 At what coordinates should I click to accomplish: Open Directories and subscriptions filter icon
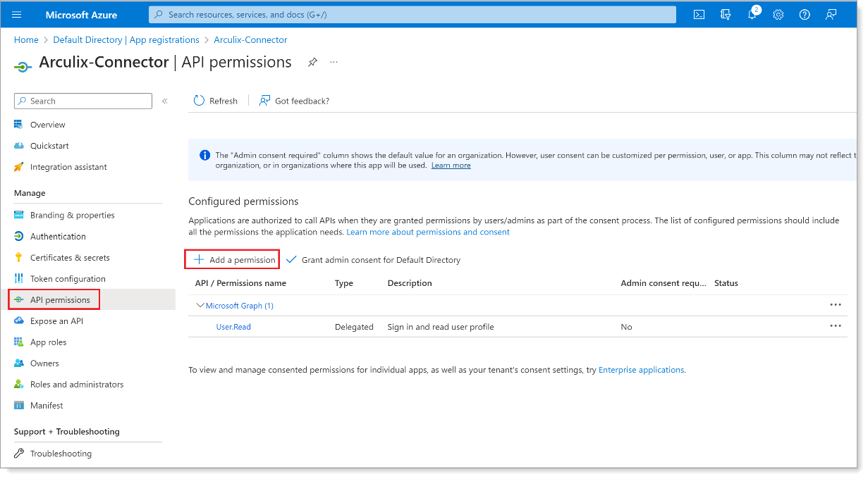726,14
